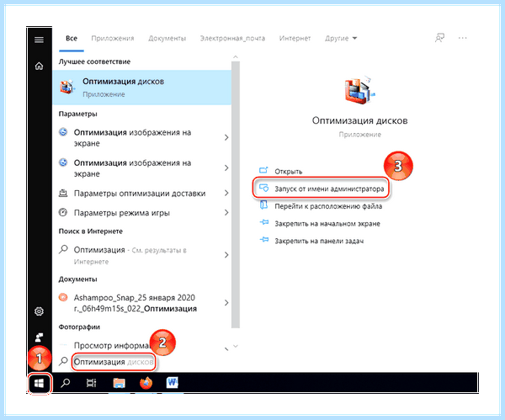Image resolution: width=505 pixels, height=420 pixels.
Task: Click the magnifier icon beside web result Оптимизация
Action: pos(63,249)
